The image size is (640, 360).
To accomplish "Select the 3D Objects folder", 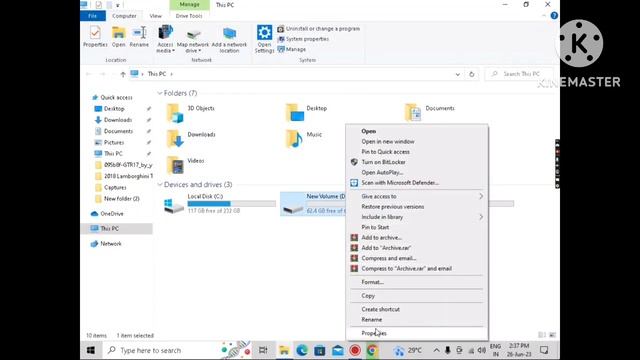I will 191,113.
